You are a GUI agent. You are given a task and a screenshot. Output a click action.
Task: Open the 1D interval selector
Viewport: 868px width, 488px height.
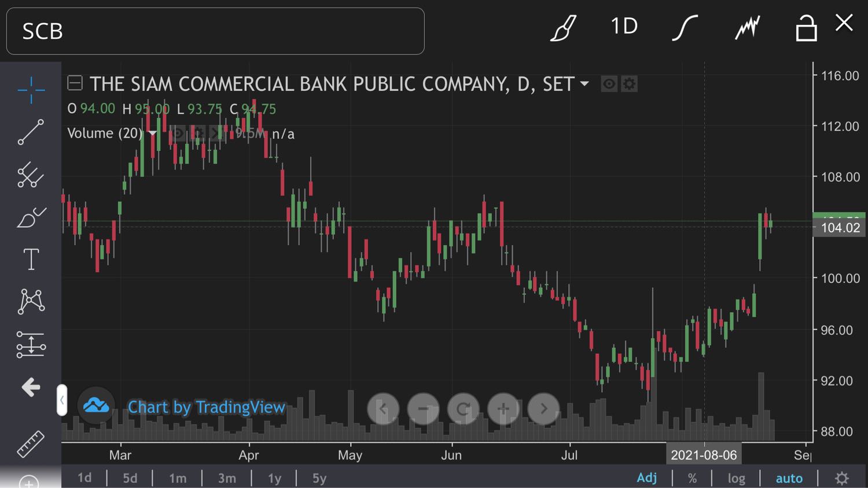pos(624,26)
